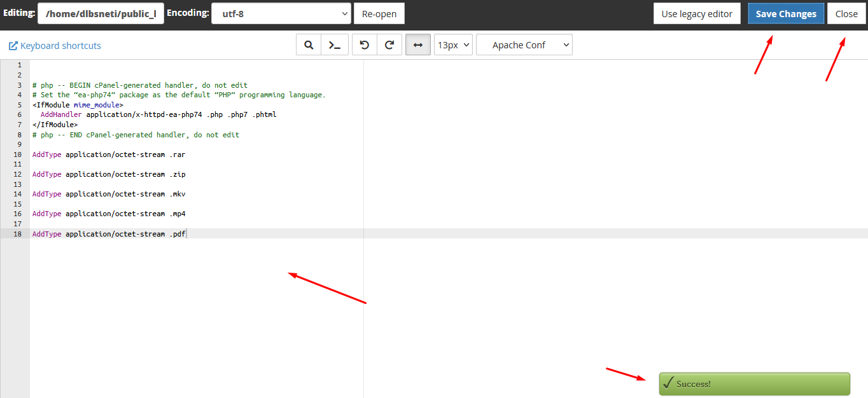The width and height of the screenshot is (868, 398).
Task: Click the ea-php74 package comment line
Action: [179, 95]
